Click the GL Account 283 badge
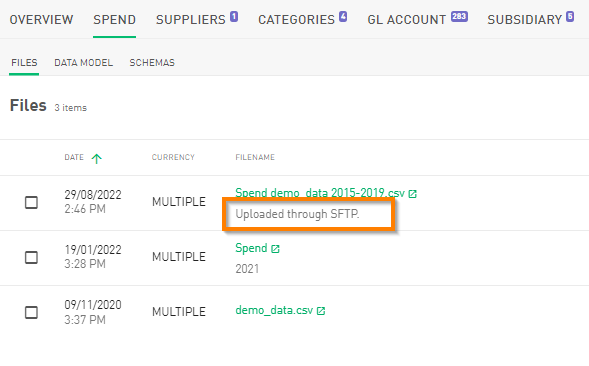The height and width of the screenshot is (366, 589). tap(459, 17)
